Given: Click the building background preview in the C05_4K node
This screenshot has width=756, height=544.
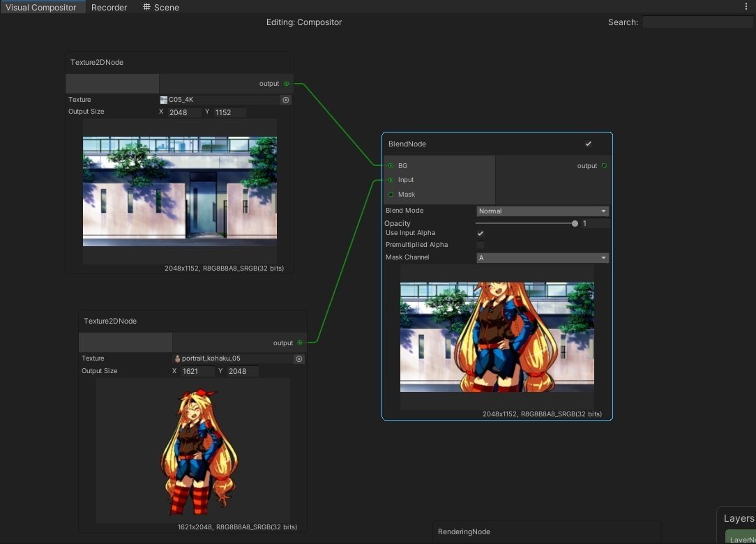Looking at the screenshot, I should (x=180, y=192).
